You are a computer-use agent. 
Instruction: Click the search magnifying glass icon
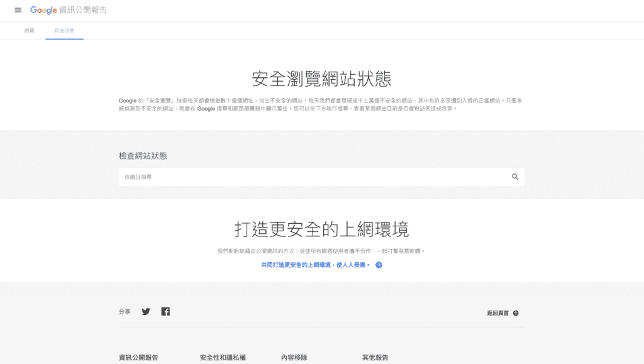[515, 177]
